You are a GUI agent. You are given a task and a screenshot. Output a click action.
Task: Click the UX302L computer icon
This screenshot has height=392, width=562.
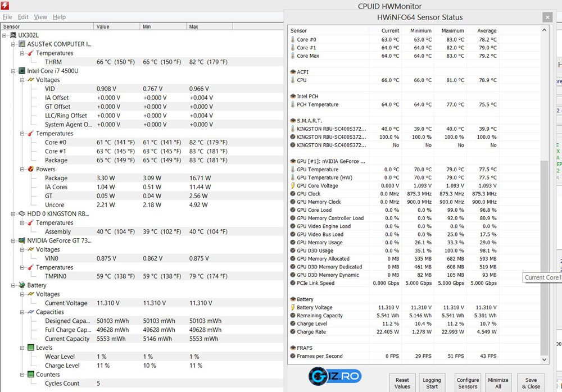[13, 35]
